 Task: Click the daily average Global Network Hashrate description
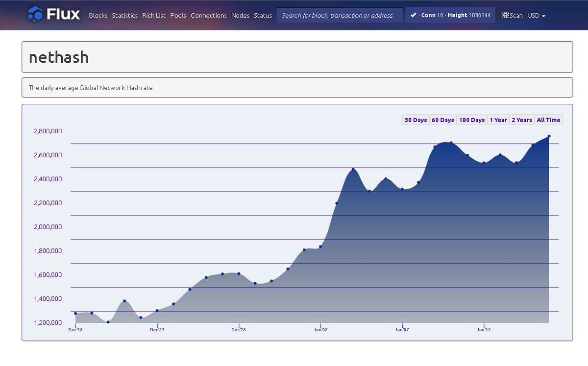coord(92,88)
